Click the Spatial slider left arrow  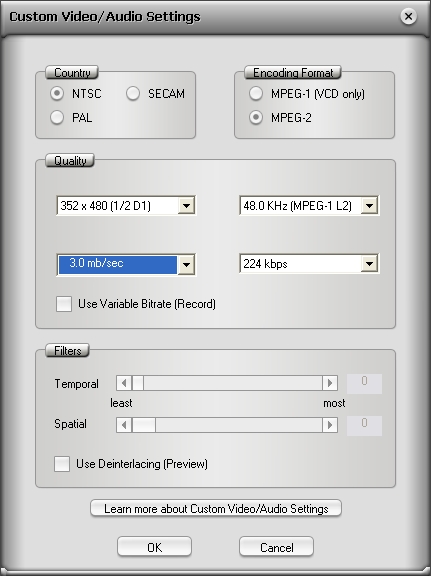point(124,425)
